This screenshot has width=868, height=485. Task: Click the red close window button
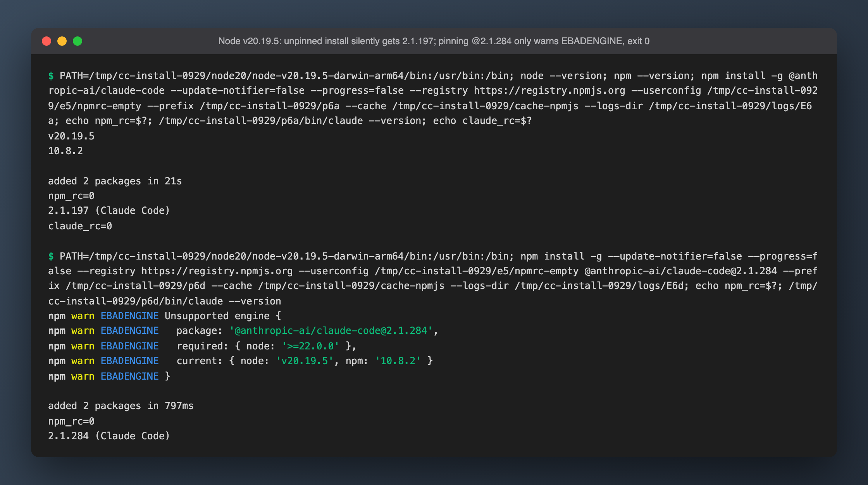click(46, 41)
